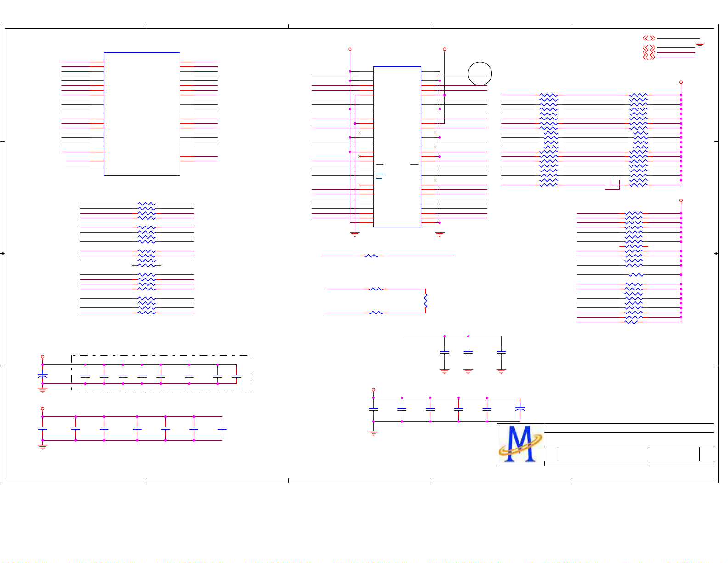This screenshot has width=728, height=563.
Task: Select the curved capacitor in the lower-right bank
Action: point(520,408)
